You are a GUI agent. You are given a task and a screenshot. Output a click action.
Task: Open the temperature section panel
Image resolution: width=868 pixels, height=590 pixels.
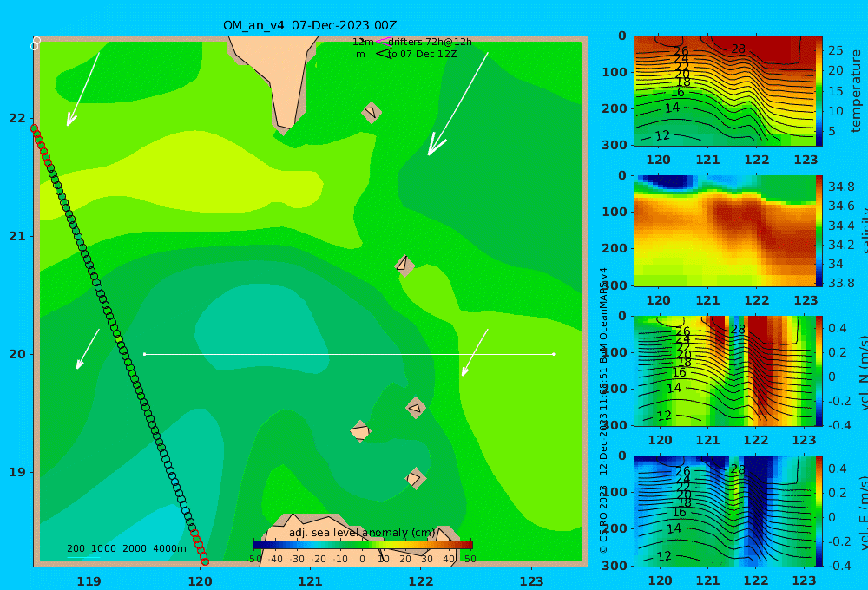(x=724, y=91)
